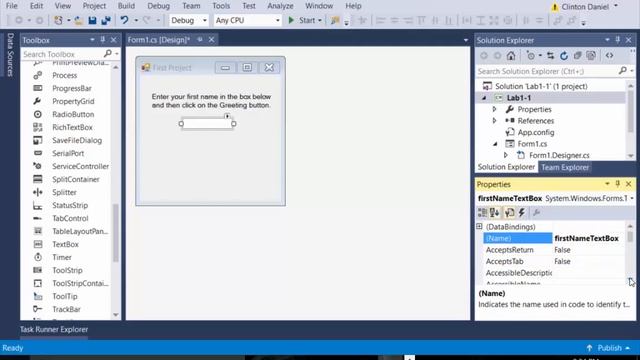640x360 pixels.
Task: Undo the last action
Action: tap(124, 20)
